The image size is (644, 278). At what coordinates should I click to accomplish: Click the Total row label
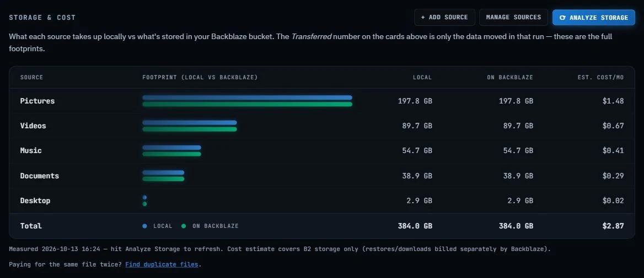31,226
